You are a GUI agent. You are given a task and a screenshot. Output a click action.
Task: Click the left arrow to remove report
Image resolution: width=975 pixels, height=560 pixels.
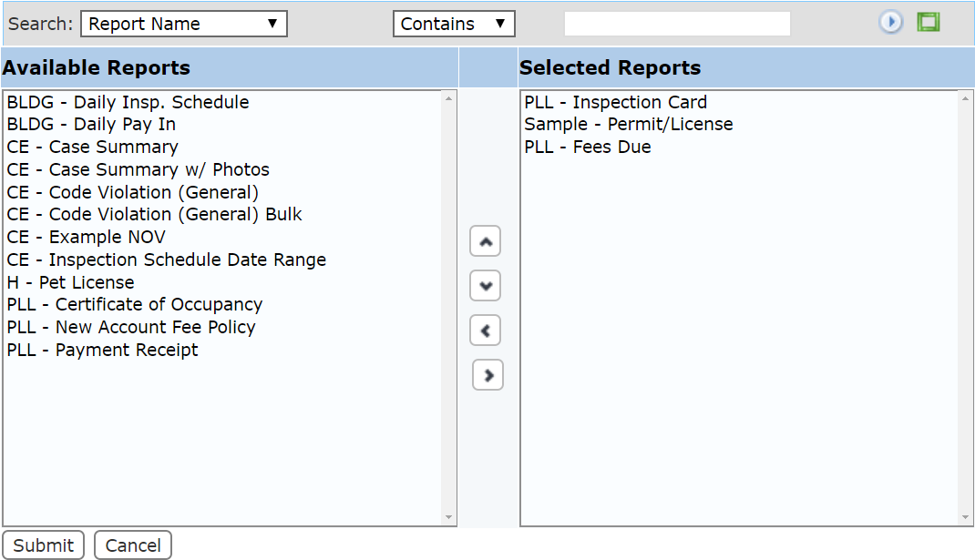(x=485, y=331)
